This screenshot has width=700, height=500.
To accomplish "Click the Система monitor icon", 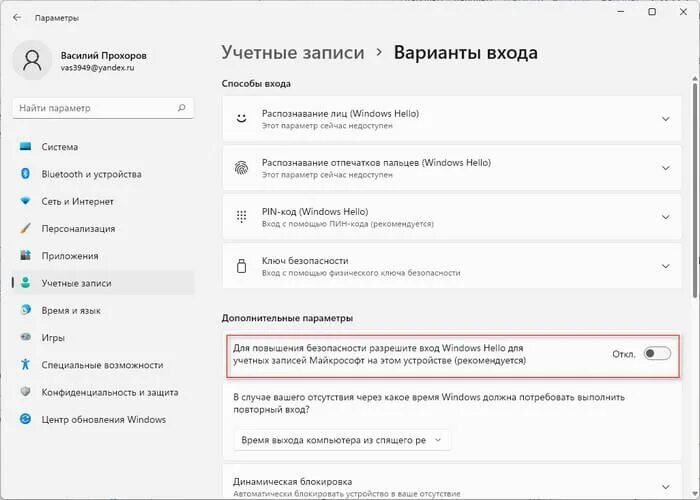I will (25, 146).
